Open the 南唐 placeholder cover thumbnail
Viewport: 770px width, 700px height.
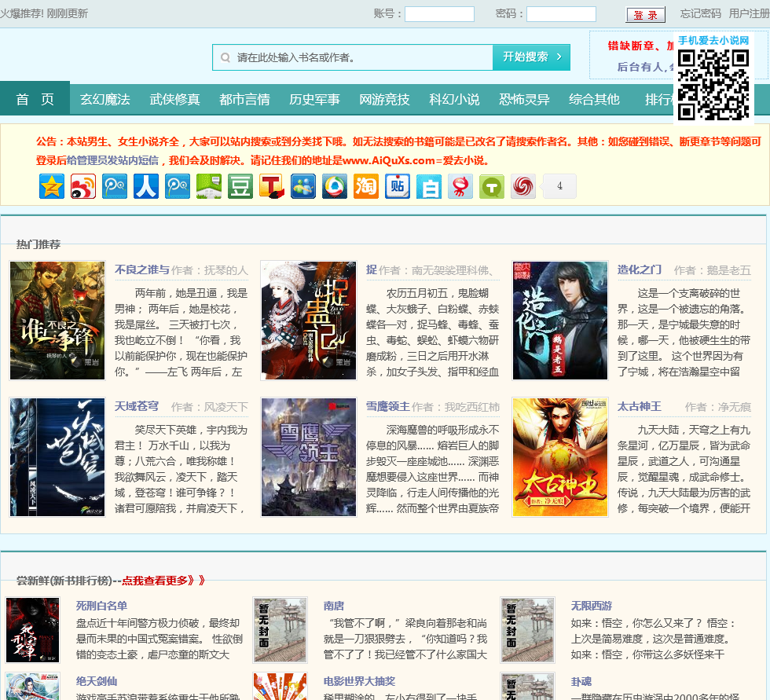tap(280, 630)
